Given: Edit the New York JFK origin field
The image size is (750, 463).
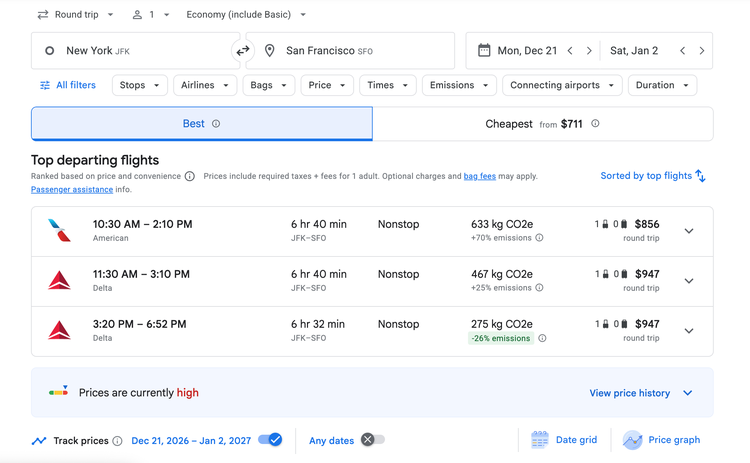Looking at the screenshot, I should [x=135, y=51].
